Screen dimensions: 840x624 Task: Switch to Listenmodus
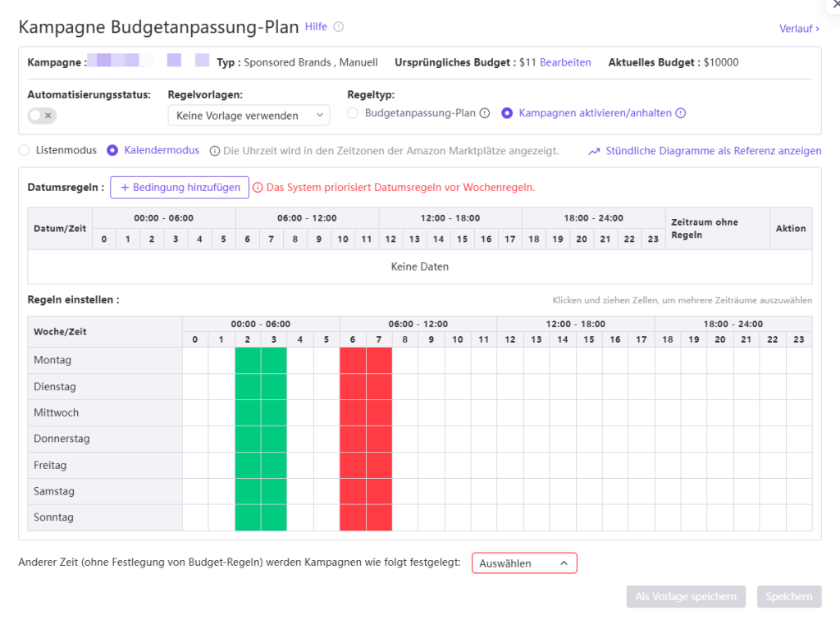pyautogui.click(x=24, y=151)
